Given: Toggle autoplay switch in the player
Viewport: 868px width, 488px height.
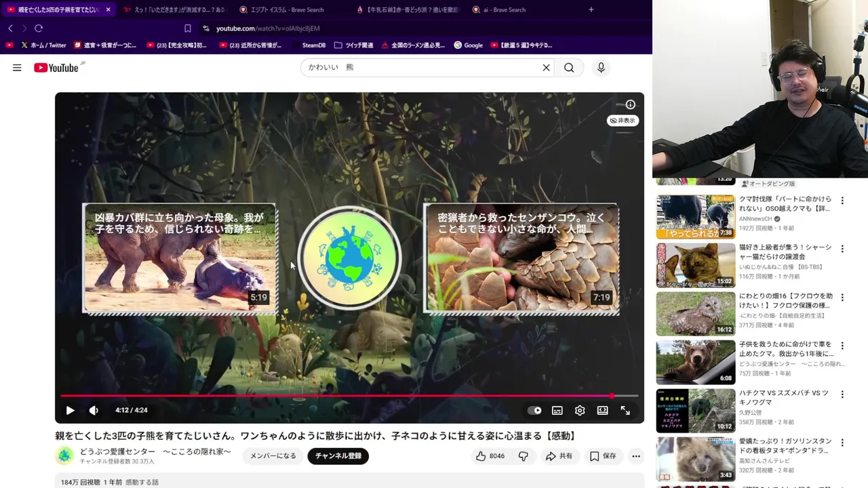Looking at the screenshot, I should coord(534,410).
